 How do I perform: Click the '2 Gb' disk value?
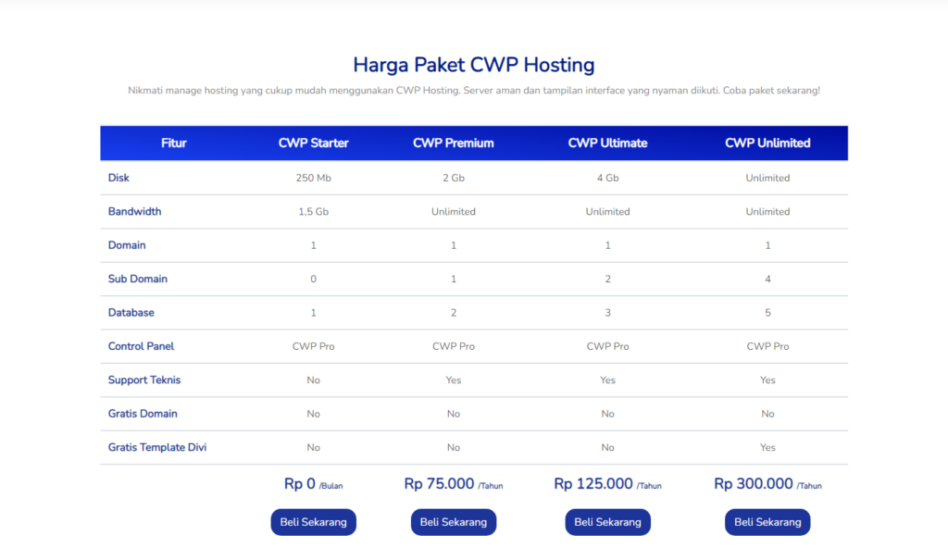(x=454, y=178)
